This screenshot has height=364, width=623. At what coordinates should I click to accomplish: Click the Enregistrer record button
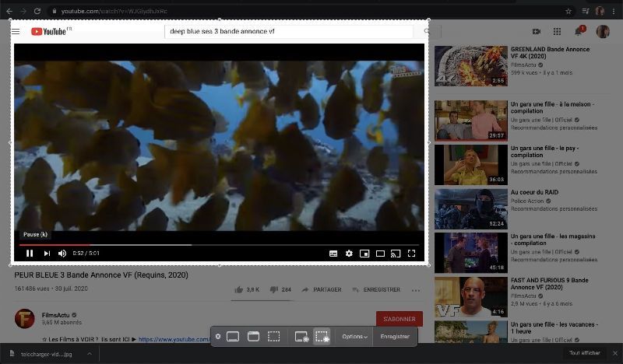[395, 337]
